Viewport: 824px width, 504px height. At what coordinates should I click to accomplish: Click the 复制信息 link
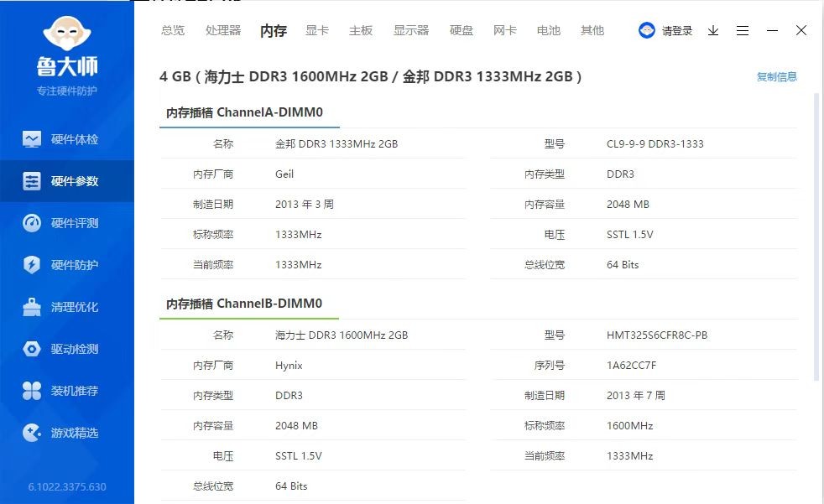tap(777, 77)
